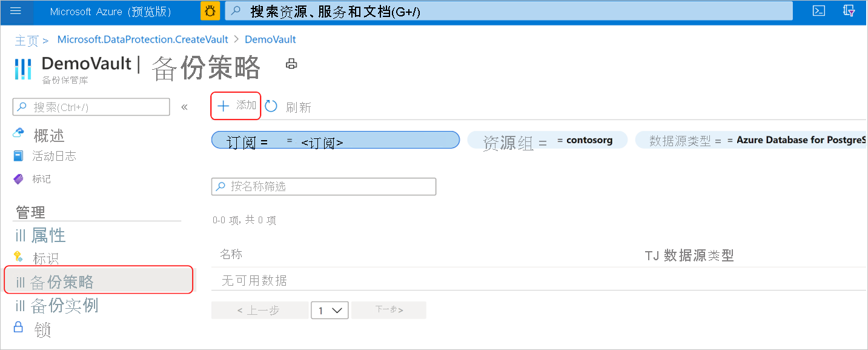The width and height of the screenshot is (868, 350).
Task: Click the 下一步 next page button
Action: point(389,310)
